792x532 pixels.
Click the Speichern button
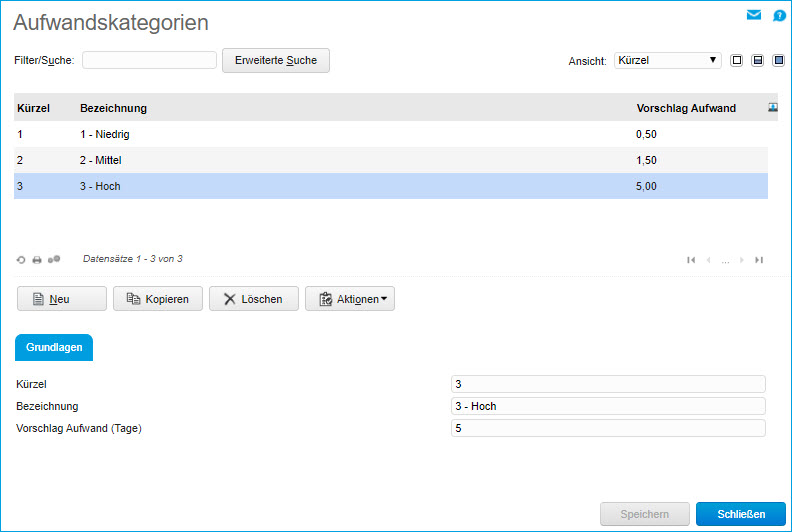[x=645, y=514]
